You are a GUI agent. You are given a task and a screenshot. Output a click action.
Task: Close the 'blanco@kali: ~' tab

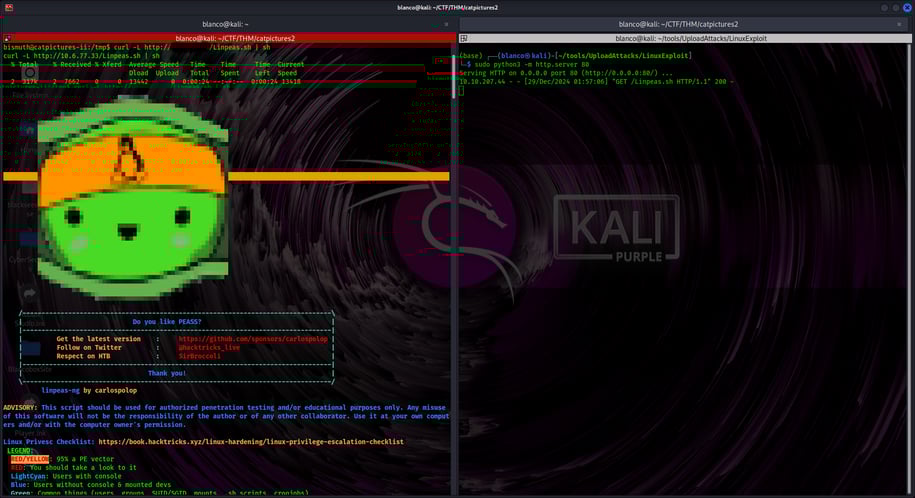[446, 25]
